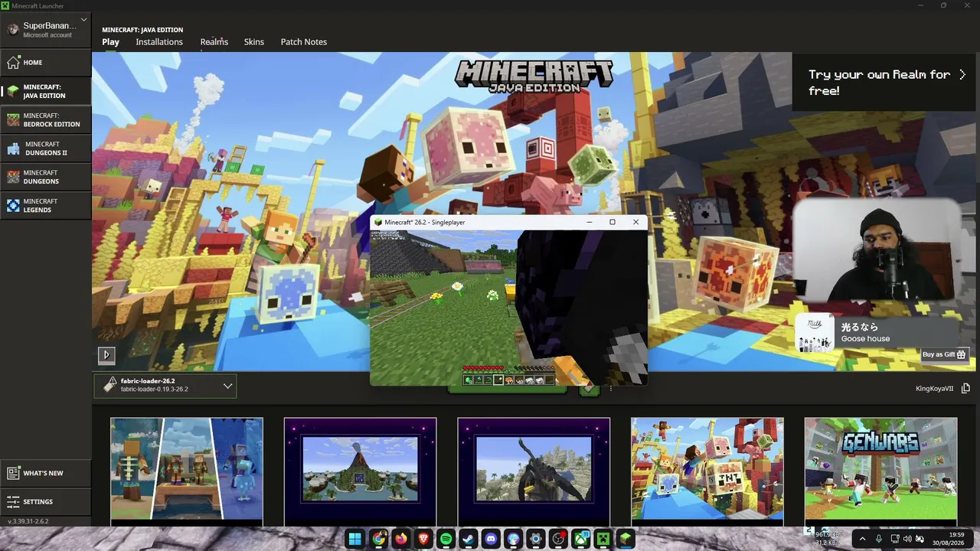Open the Patch Notes tab
Viewport: 980px width, 551px height.
click(304, 42)
